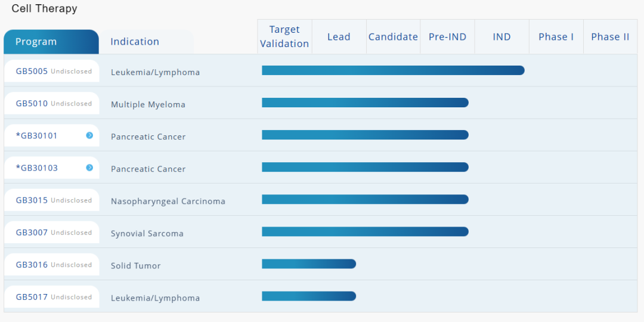Viewport: 644px width, 322px height.
Task: Click the GB5005 Leukemia/Lymphoma progress bar
Action: (x=393, y=70)
